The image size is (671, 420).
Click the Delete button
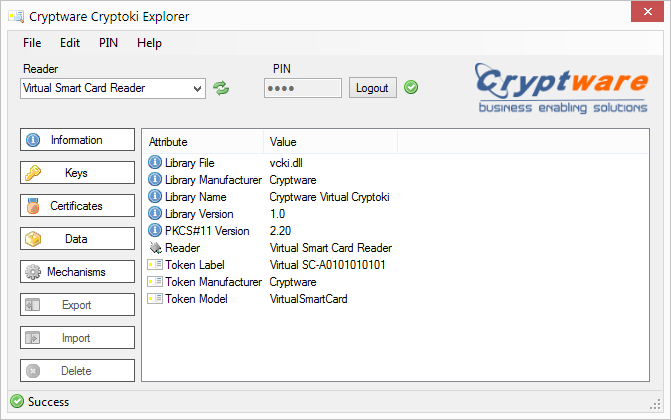(77, 370)
